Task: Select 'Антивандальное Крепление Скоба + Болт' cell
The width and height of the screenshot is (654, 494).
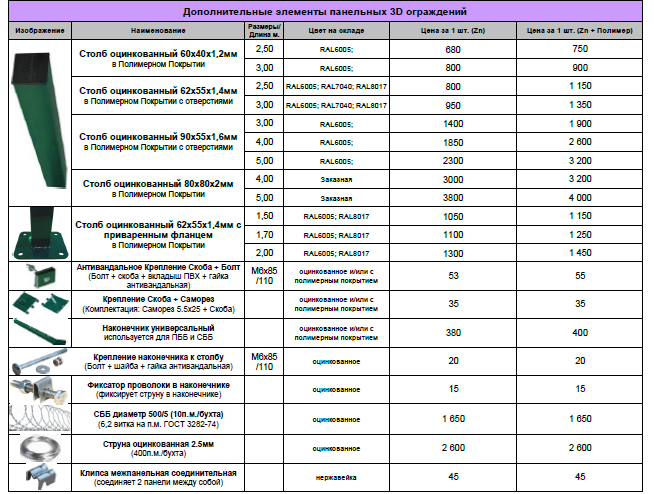Action: pyautogui.click(x=158, y=276)
